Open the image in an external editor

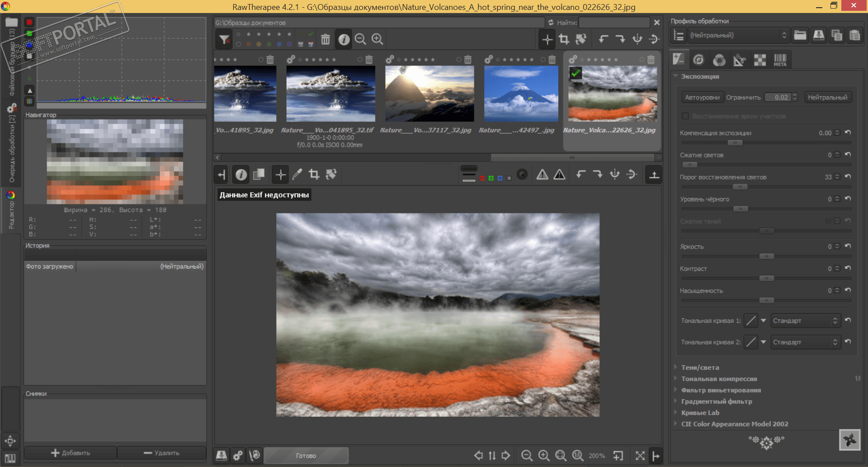(255, 455)
